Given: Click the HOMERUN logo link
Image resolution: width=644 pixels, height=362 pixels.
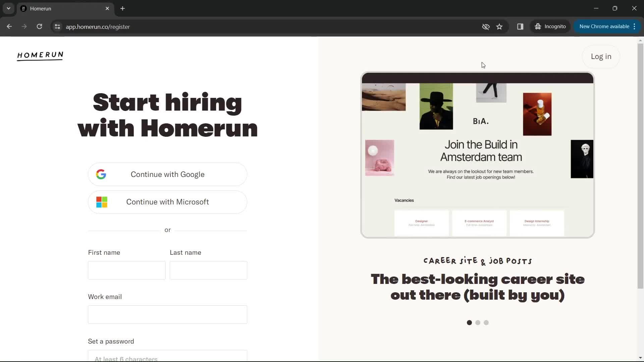Looking at the screenshot, I should [40, 56].
